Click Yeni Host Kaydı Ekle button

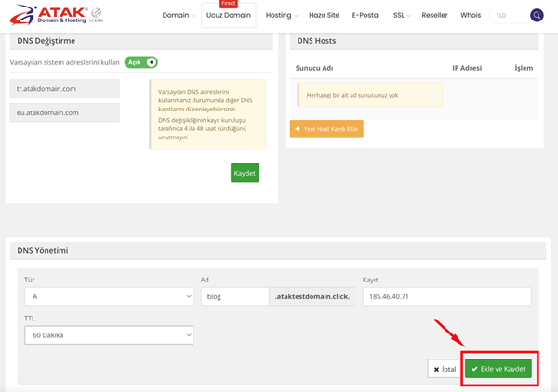tap(326, 129)
